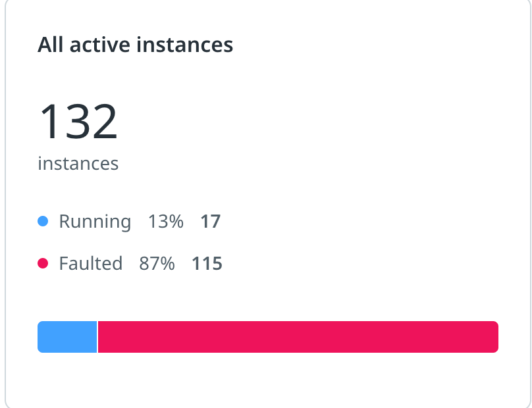Click the 87% Faulted percentage
Viewport: 532px width, 408px height.
(157, 263)
